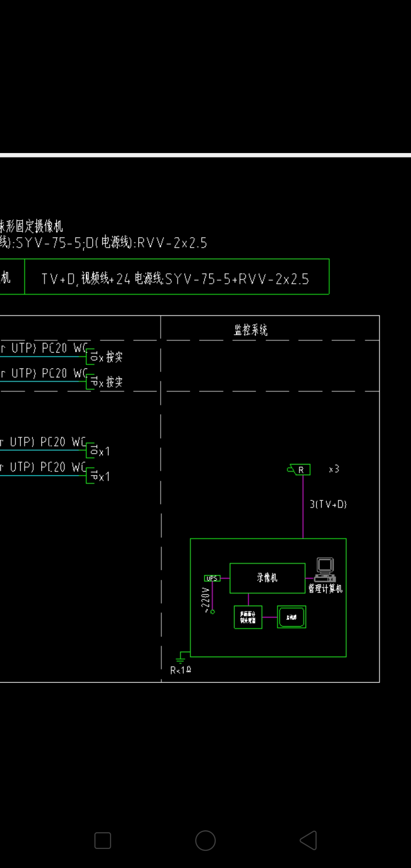Select the TV+D, 视频线+24 电源线 legend text
Screen dimensions: 411x868
175,279
